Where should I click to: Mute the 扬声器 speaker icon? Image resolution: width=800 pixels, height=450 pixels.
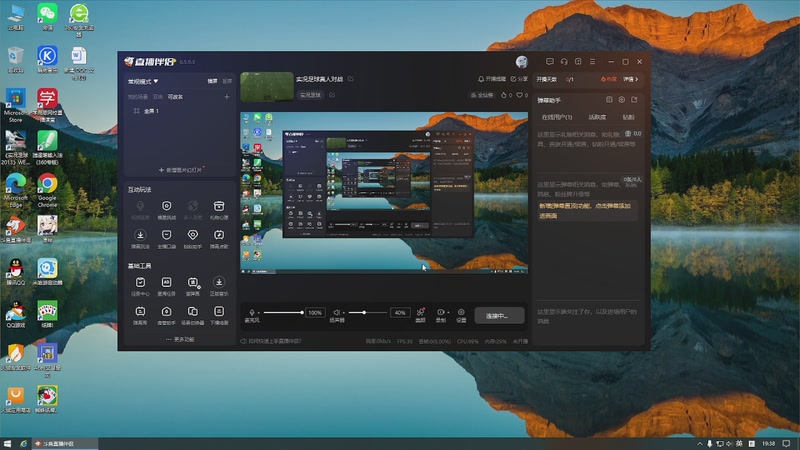(x=336, y=312)
